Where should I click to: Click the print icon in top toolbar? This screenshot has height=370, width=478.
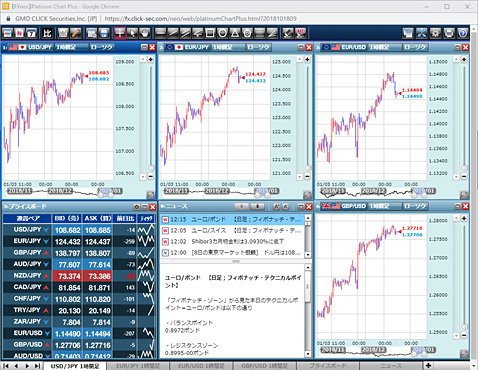coord(449,33)
